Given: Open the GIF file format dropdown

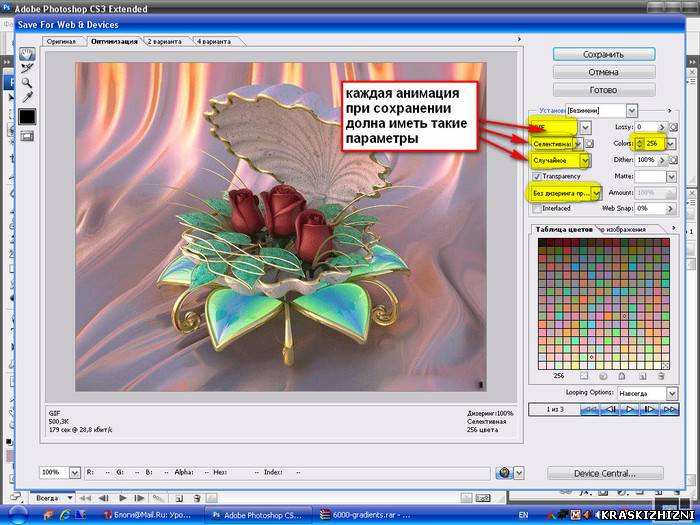Looking at the screenshot, I should (x=585, y=128).
